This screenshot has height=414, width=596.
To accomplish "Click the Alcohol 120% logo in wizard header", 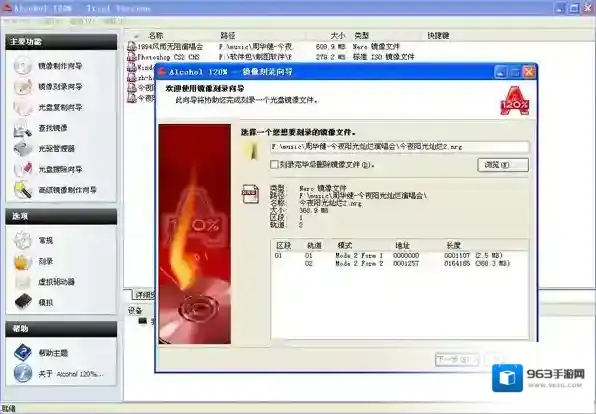I will pos(515,101).
